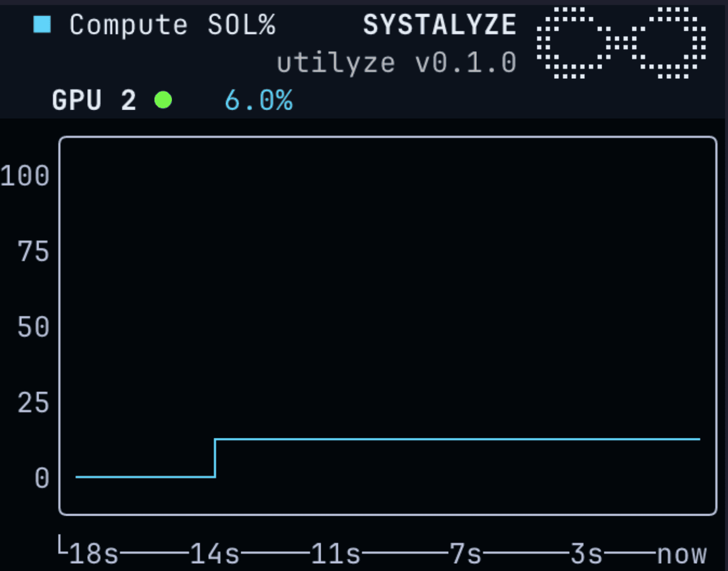
Task: Click the green GPU 2 status dot
Action: (x=163, y=100)
